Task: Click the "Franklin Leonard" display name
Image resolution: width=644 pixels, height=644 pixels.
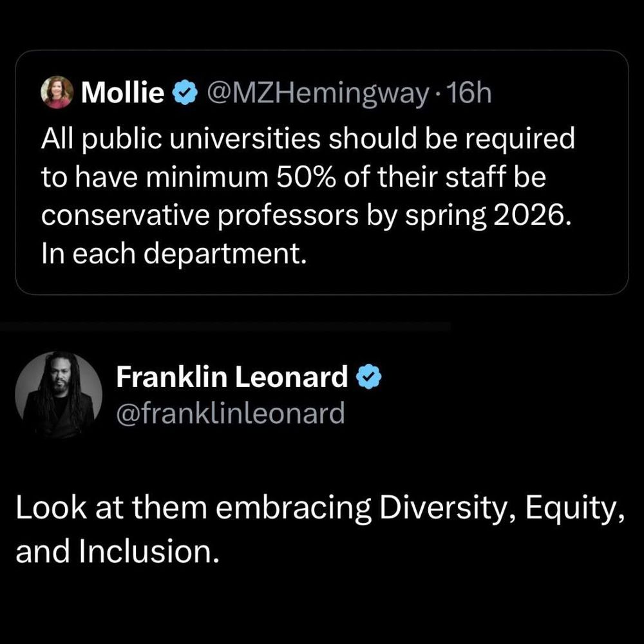Action: pos(232,377)
